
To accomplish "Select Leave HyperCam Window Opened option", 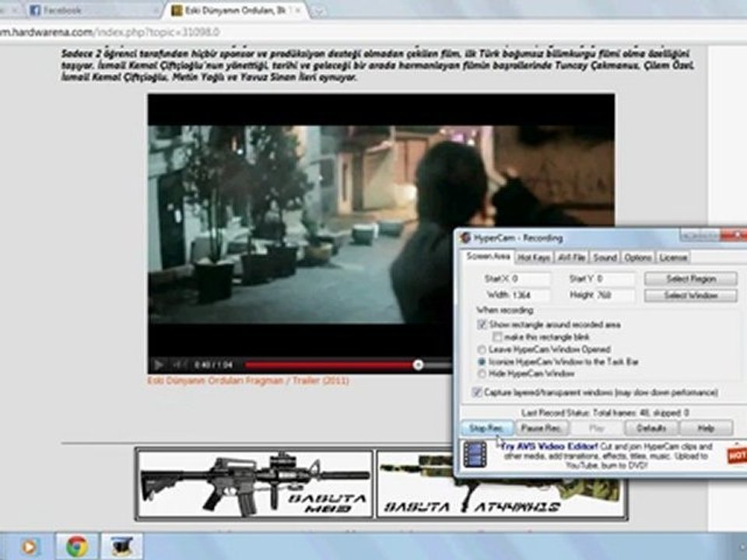I will 483,349.
